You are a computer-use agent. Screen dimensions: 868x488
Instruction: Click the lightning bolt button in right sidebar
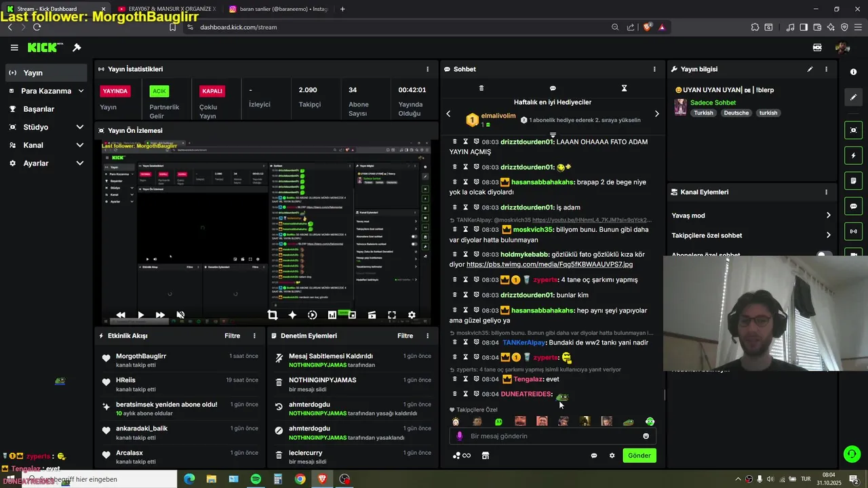853,156
